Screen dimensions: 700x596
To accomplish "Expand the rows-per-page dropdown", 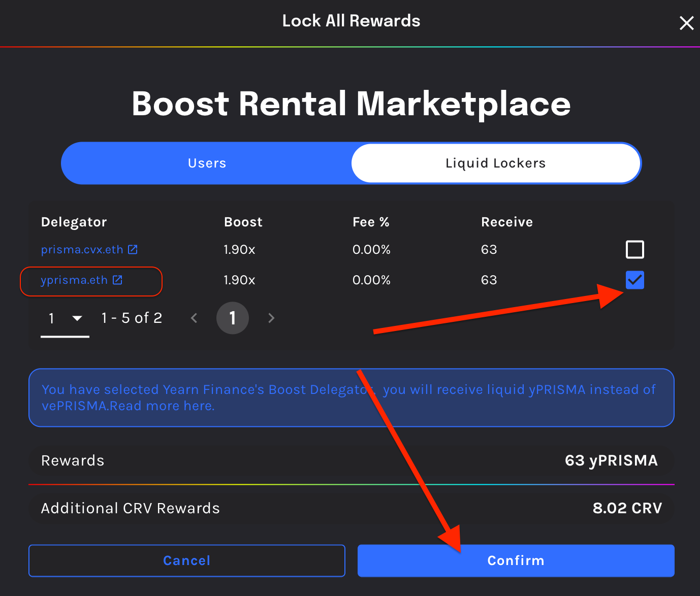I will [77, 318].
